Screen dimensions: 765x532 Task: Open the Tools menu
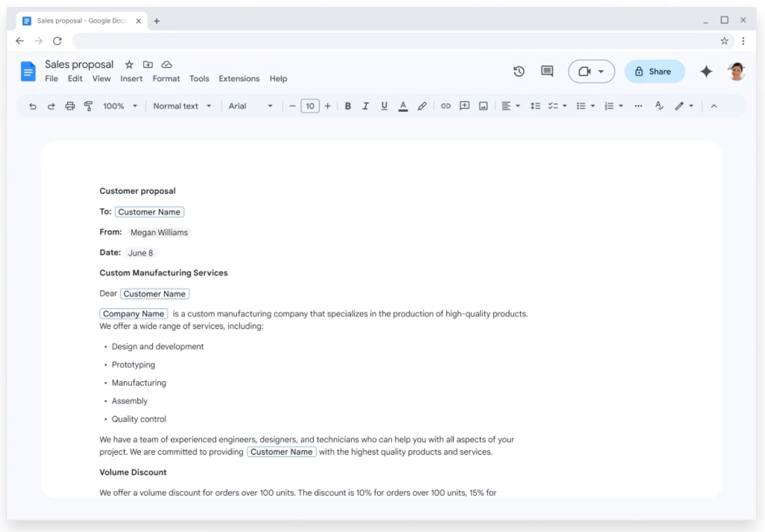(x=199, y=79)
